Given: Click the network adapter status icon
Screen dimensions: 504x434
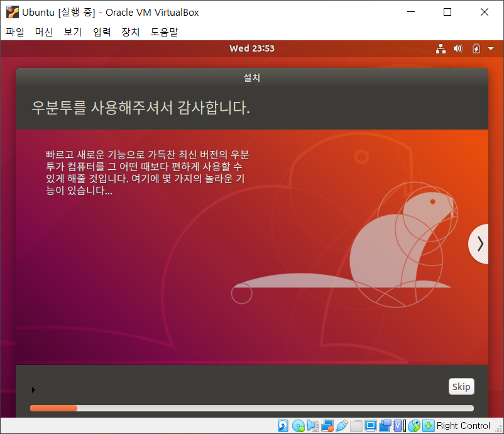Looking at the screenshot, I should tap(327, 426).
